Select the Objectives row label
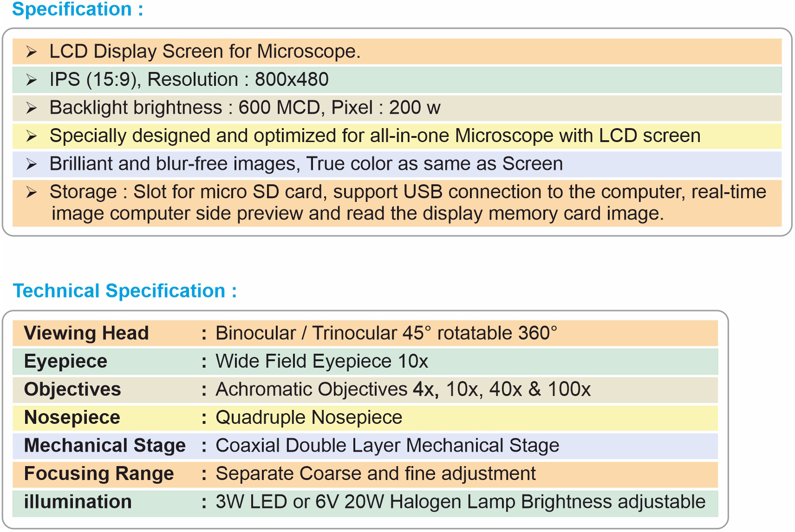The height and width of the screenshot is (532, 795). click(72, 389)
